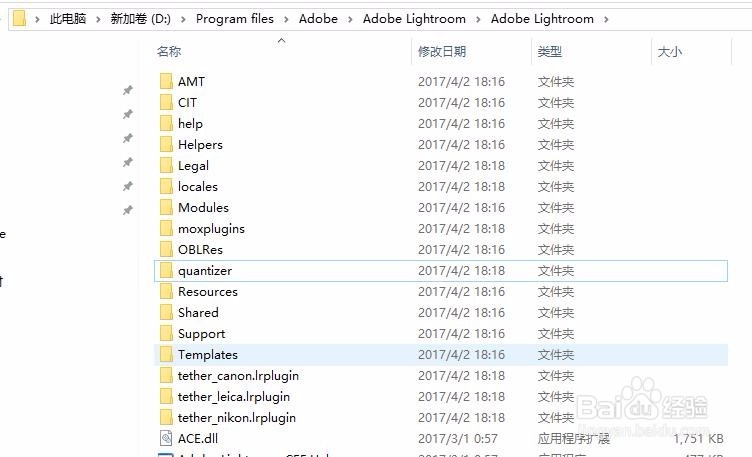
Task: Select the Templates folder name
Action: [x=208, y=355]
